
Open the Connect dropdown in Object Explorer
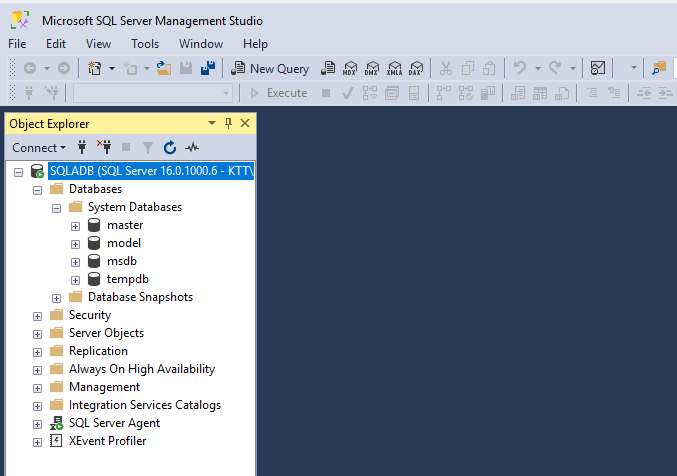(39, 148)
